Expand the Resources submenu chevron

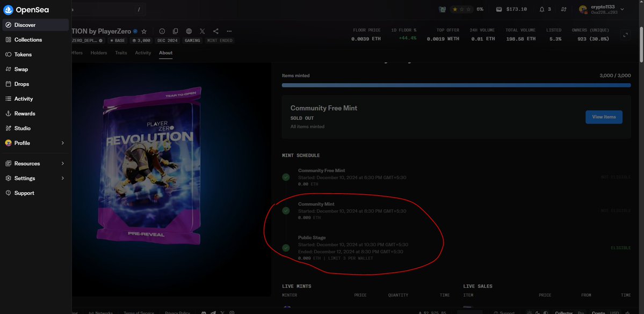63,164
